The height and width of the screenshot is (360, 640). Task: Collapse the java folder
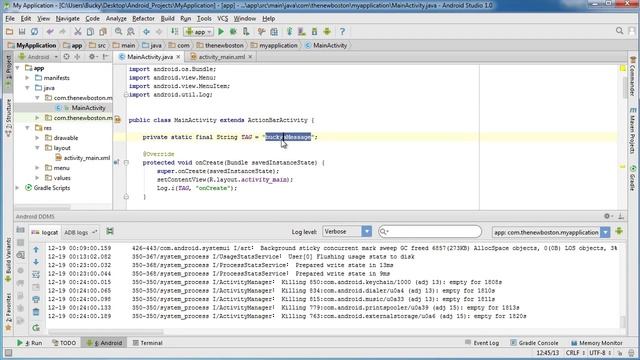pyautogui.click(x=28, y=88)
